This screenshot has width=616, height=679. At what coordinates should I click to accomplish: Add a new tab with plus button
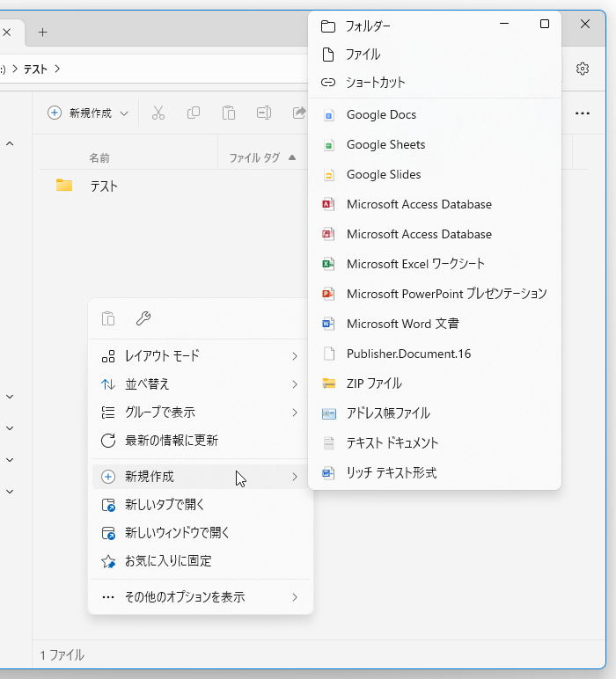pos(42,32)
